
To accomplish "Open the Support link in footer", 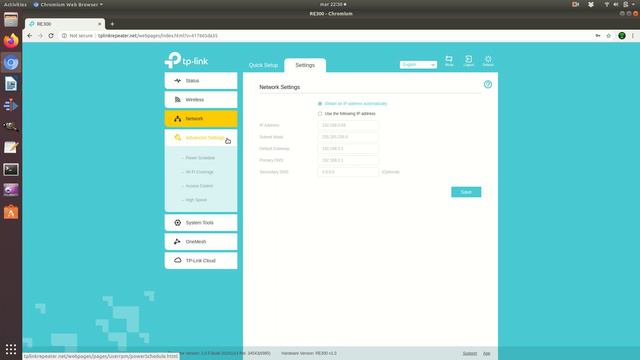I will (x=470, y=353).
